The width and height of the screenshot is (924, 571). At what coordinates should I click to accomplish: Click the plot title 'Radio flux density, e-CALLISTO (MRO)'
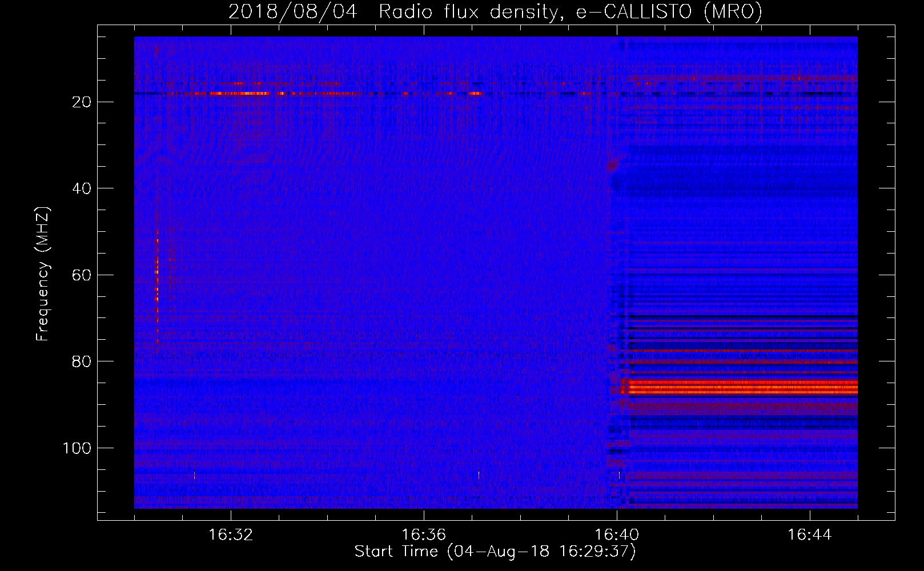[570, 11]
